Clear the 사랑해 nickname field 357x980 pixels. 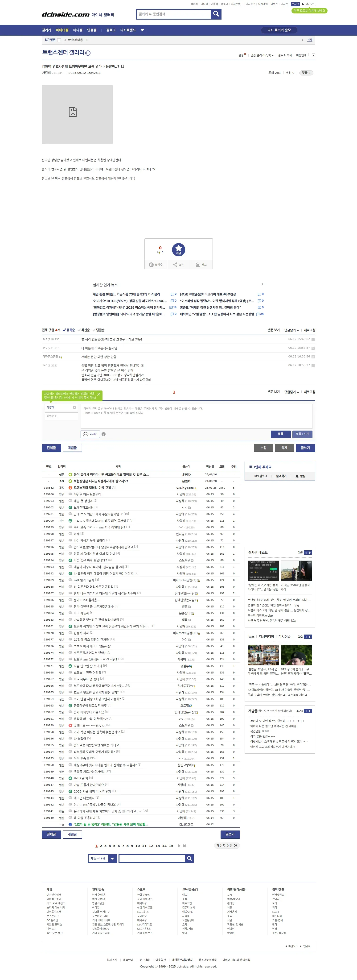click(x=74, y=407)
